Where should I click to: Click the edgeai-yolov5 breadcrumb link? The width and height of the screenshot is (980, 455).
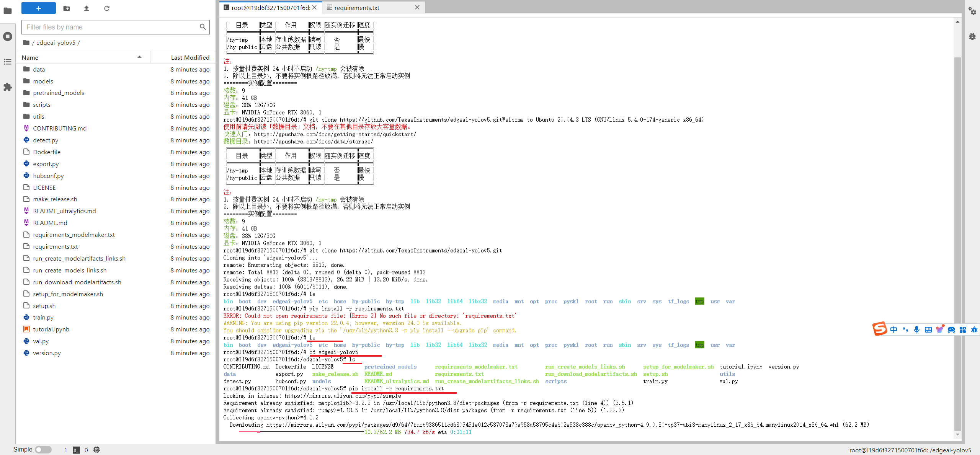coord(56,42)
